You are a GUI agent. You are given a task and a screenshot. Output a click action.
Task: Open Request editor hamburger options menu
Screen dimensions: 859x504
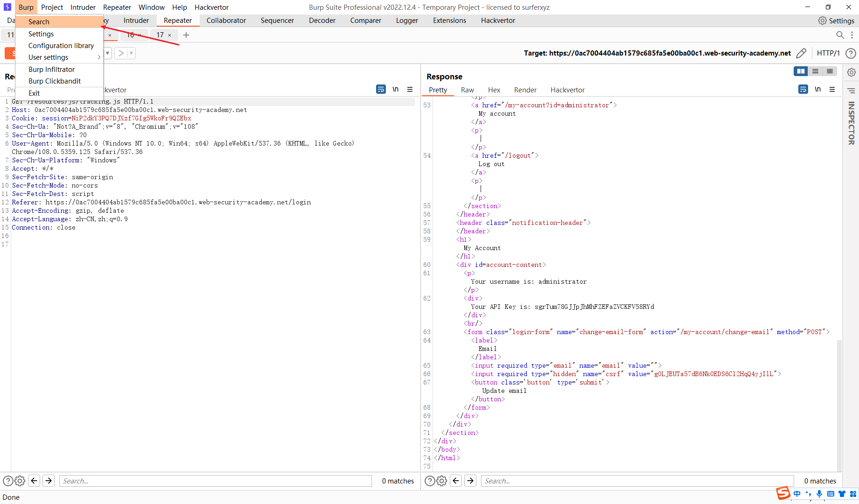pyautogui.click(x=410, y=89)
